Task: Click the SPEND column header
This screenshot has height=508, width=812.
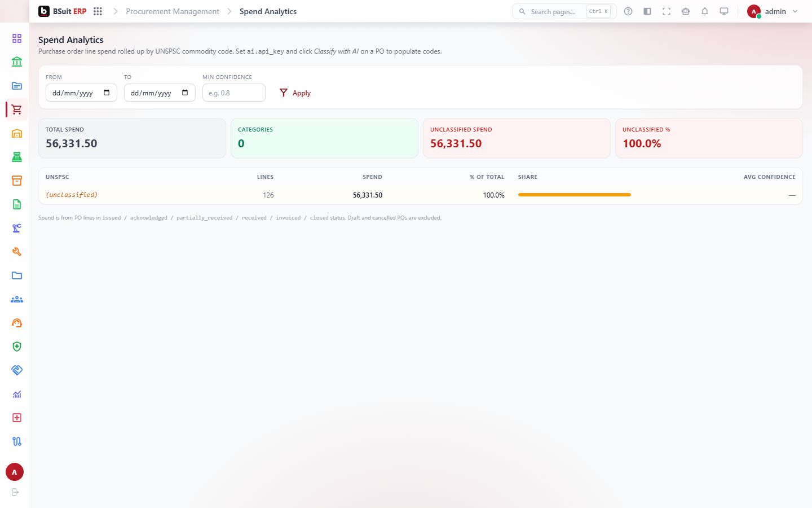Action: [x=372, y=177]
